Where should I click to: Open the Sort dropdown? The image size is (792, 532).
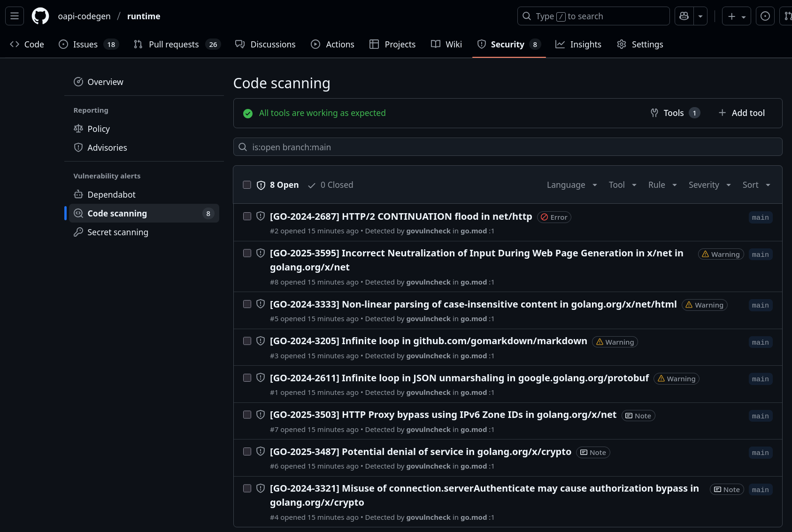point(756,185)
